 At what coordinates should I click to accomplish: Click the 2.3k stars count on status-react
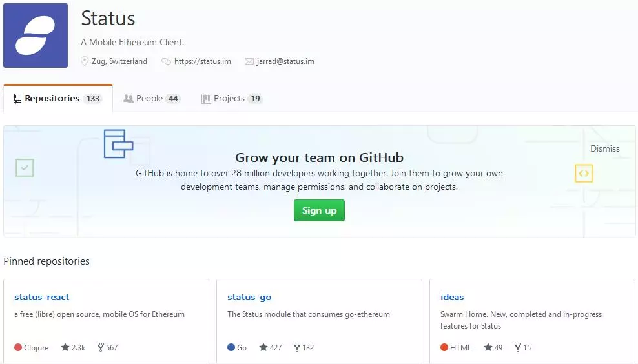point(79,348)
